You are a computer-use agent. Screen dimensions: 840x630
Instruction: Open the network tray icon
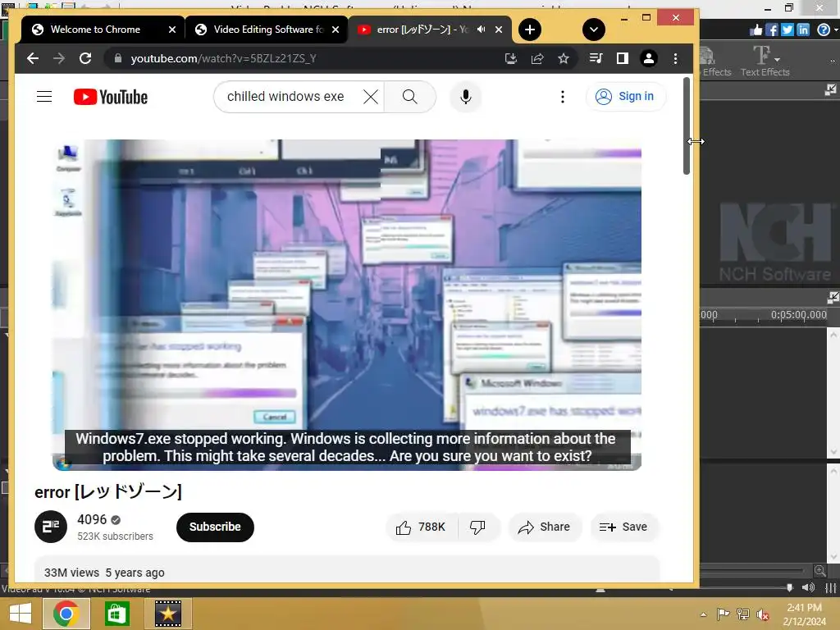click(743, 614)
